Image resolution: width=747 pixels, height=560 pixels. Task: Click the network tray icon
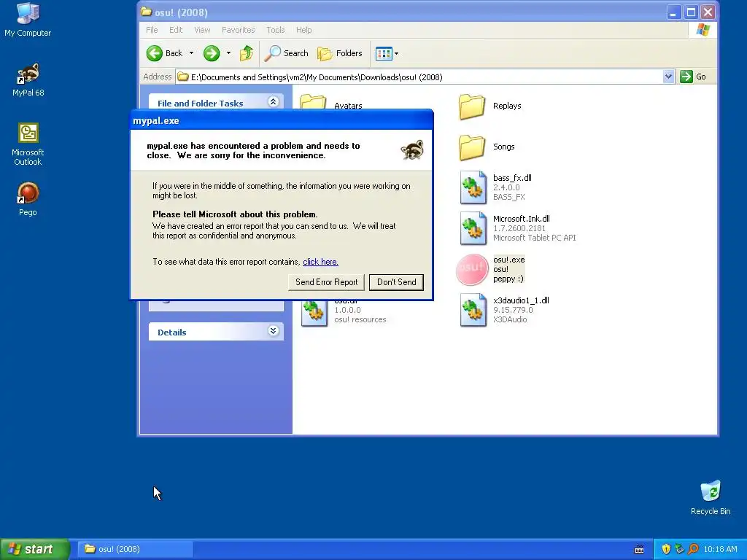679,549
